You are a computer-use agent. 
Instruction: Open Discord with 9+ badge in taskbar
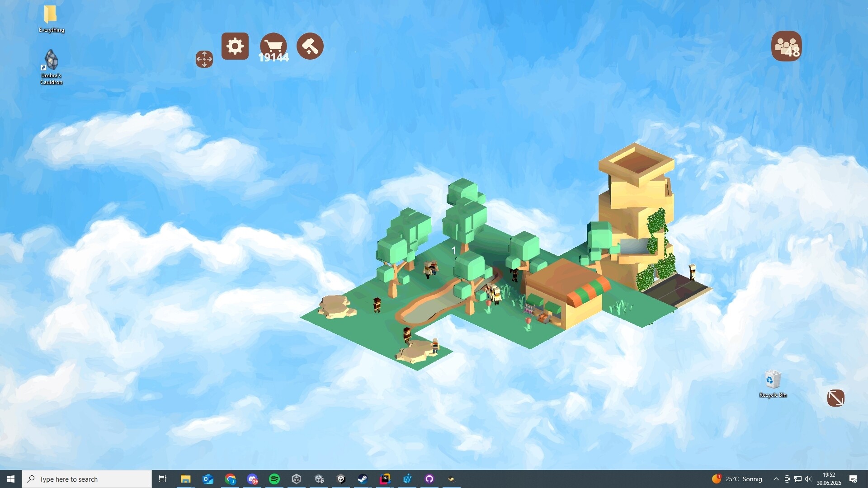click(x=252, y=479)
